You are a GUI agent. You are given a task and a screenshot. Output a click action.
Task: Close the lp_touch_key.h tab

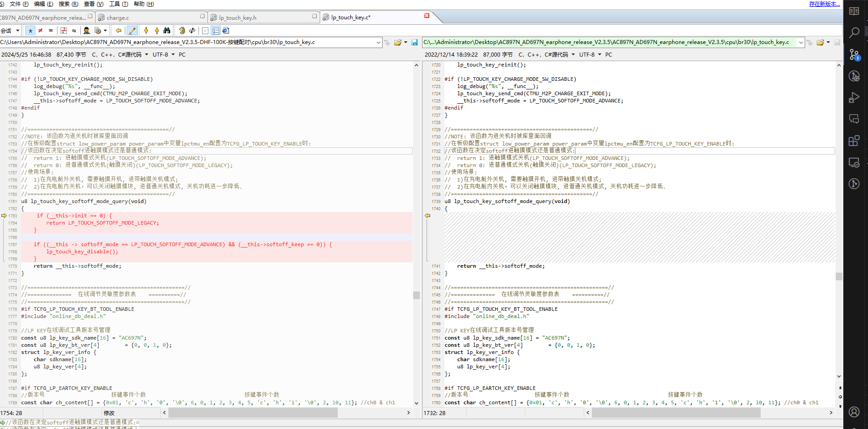(314, 16)
